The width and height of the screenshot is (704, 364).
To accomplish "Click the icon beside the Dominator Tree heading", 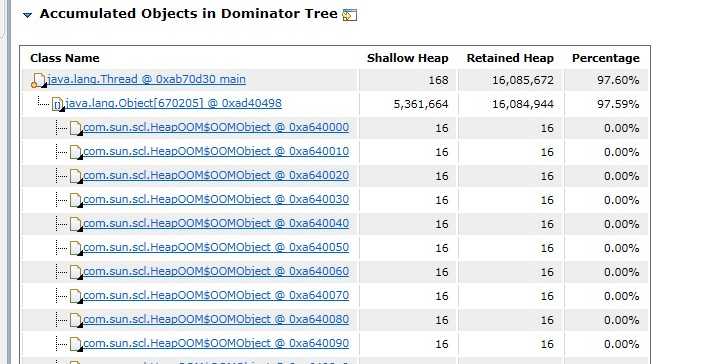I will coord(349,15).
